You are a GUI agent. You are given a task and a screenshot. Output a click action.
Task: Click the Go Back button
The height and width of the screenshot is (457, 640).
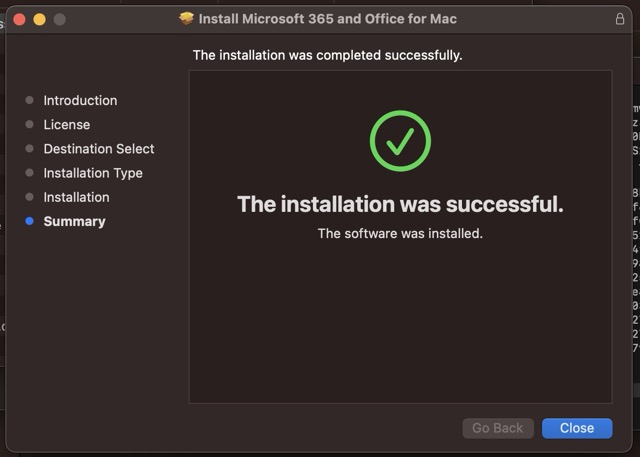pyautogui.click(x=497, y=428)
